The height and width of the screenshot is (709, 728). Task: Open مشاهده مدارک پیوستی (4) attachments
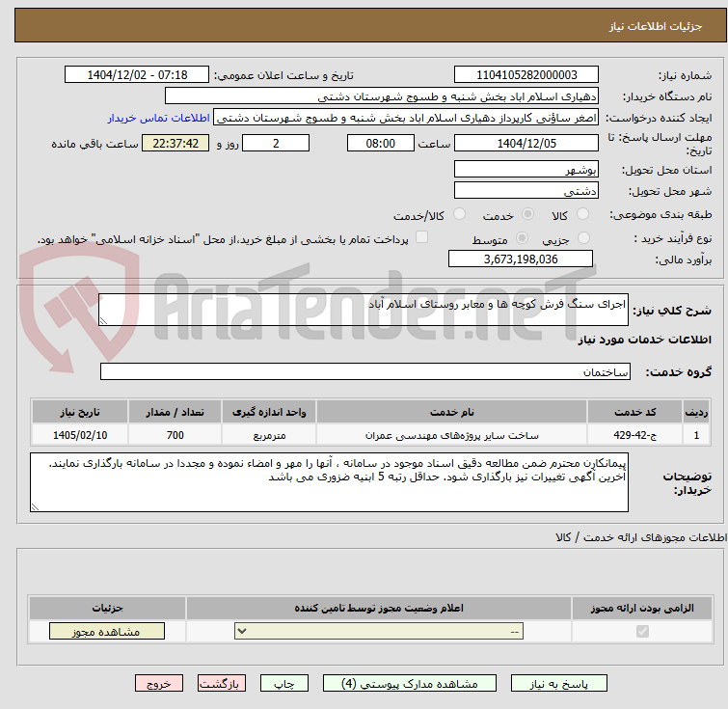[410, 684]
